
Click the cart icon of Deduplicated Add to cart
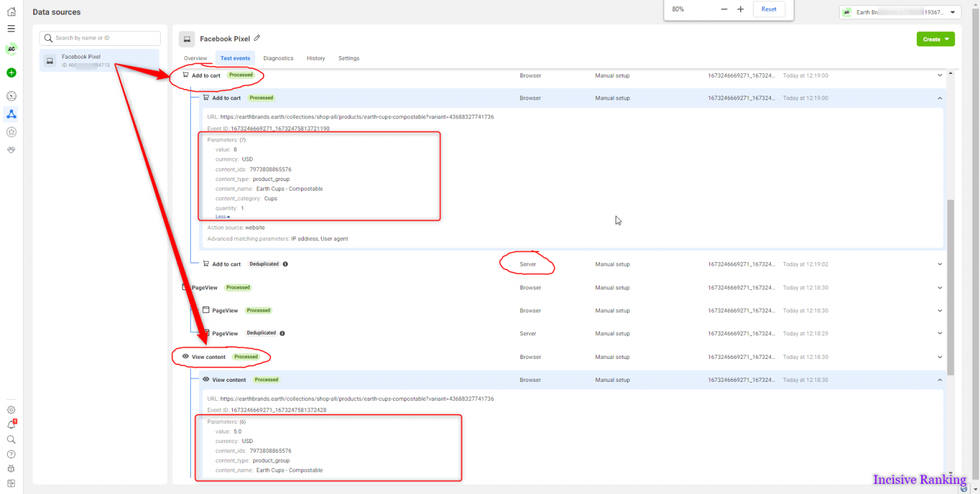pos(206,264)
